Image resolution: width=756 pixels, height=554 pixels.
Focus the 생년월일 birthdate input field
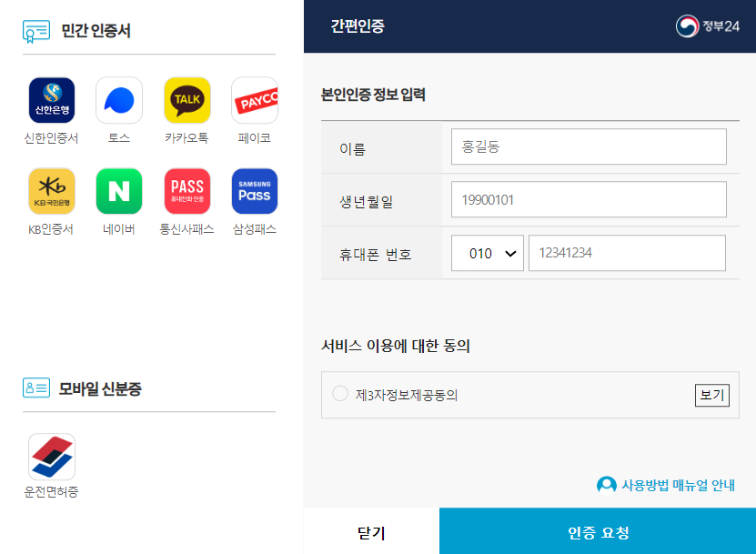click(x=589, y=199)
